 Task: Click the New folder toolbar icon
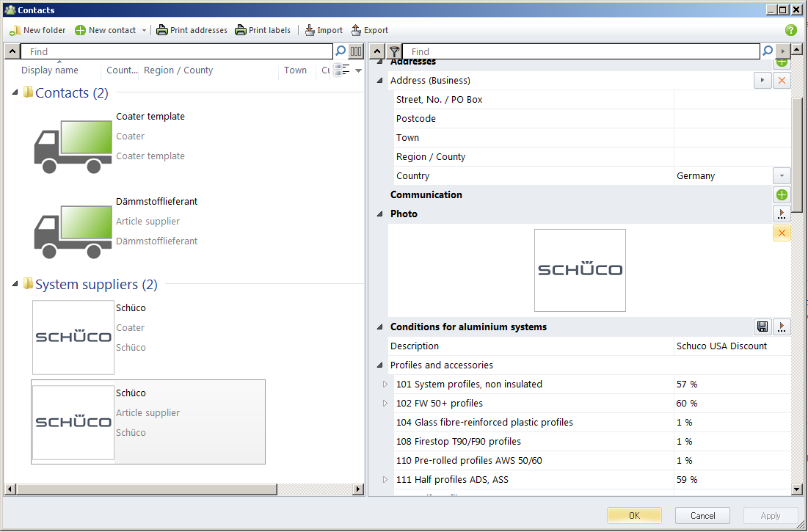15,31
